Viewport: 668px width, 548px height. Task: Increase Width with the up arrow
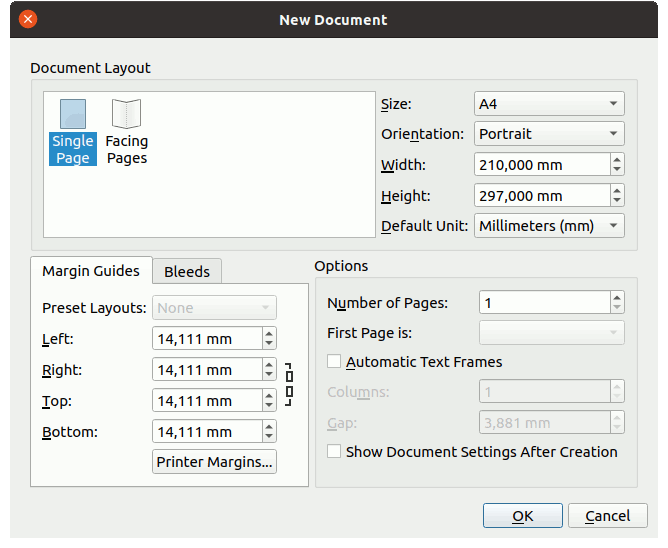[x=617, y=159]
